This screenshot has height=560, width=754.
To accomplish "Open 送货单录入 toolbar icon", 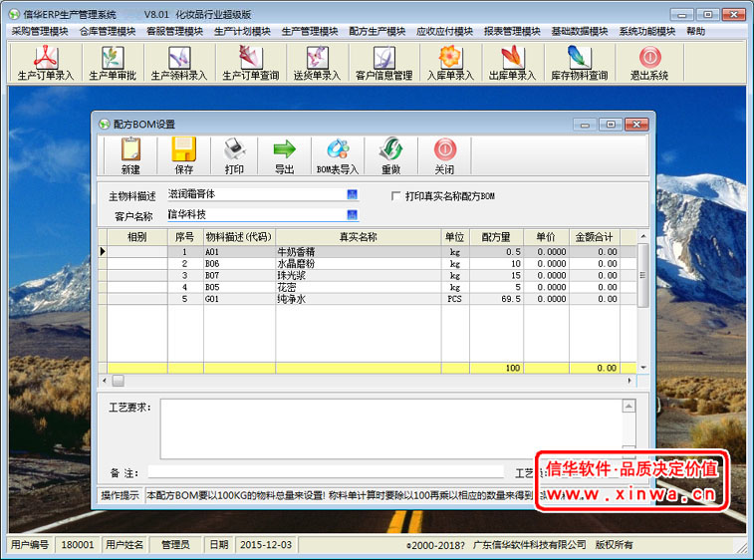I will (317, 63).
